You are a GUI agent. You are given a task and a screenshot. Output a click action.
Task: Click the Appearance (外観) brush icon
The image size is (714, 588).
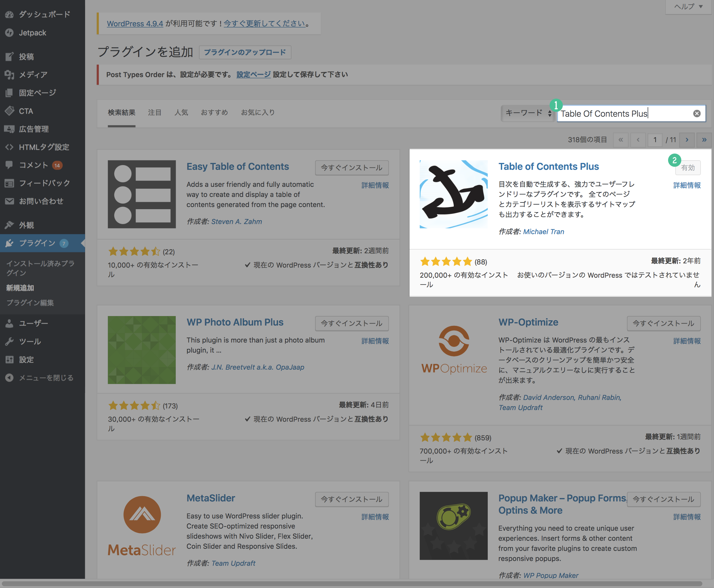9,225
